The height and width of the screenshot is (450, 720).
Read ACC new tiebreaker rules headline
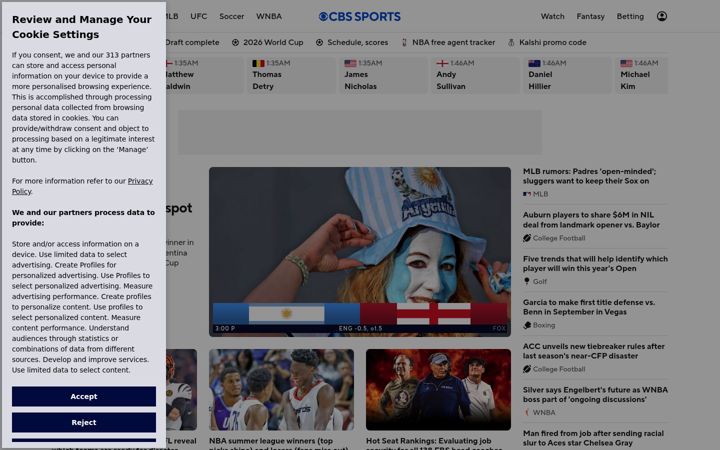click(594, 351)
